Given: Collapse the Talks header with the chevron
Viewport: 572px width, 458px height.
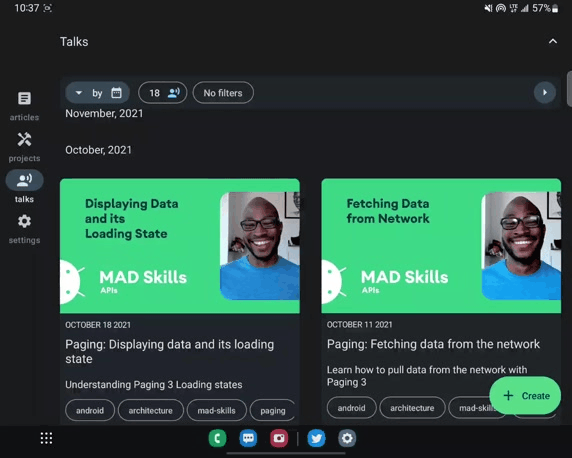Looking at the screenshot, I should point(553,41).
